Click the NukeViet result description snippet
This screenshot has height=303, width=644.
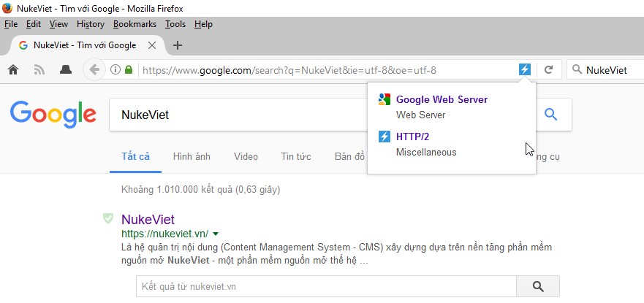(x=337, y=254)
